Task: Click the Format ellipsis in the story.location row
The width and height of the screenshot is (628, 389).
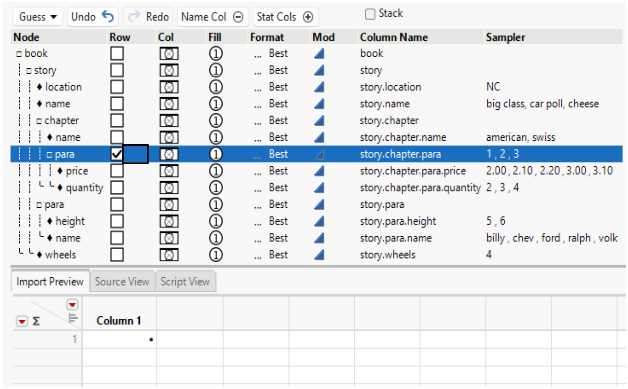Action: [258, 89]
